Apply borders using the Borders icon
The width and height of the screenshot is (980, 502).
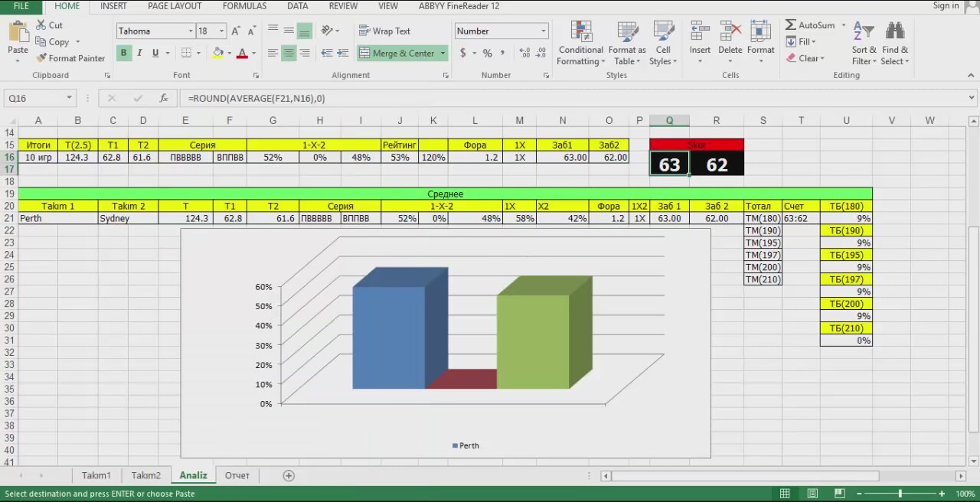[185, 53]
